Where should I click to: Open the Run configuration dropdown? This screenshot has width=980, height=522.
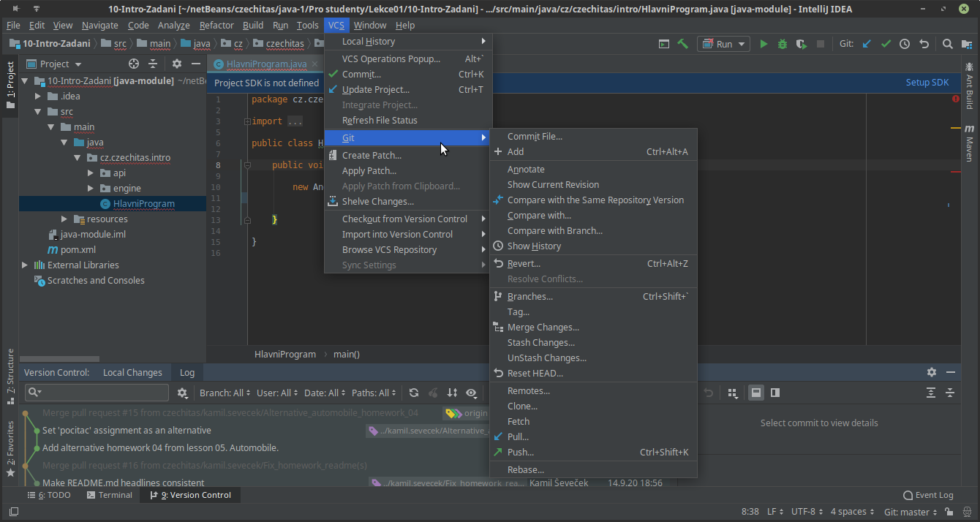[x=723, y=44]
